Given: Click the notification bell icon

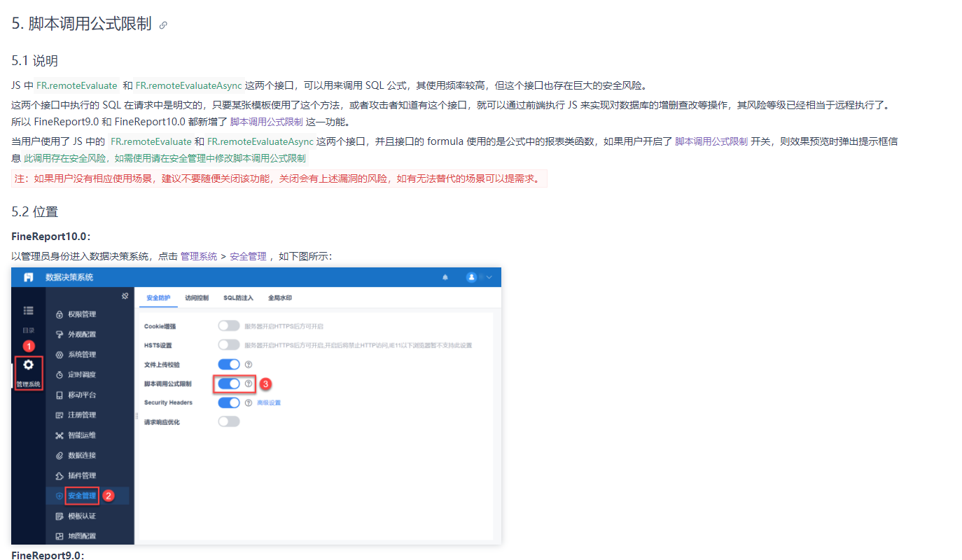Looking at the screenshot, I should (445, 277).
